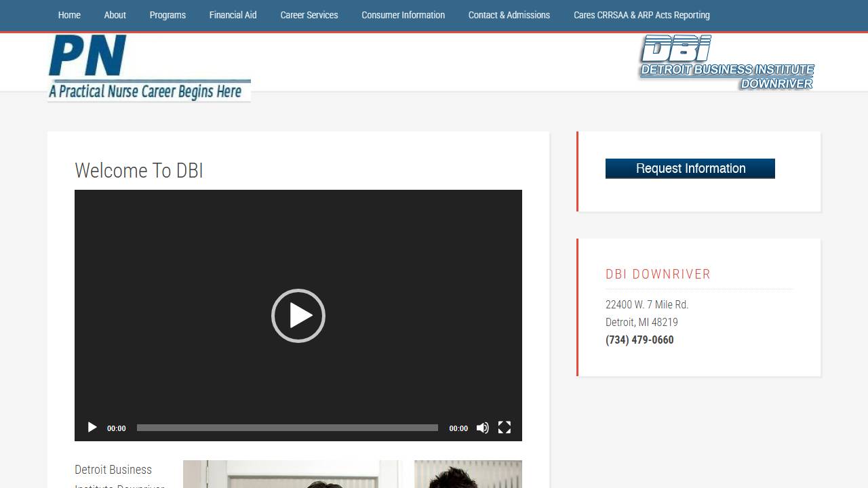Screen dimensions: 868x488
Task: Open the About menu
Action: coord(115,15)
